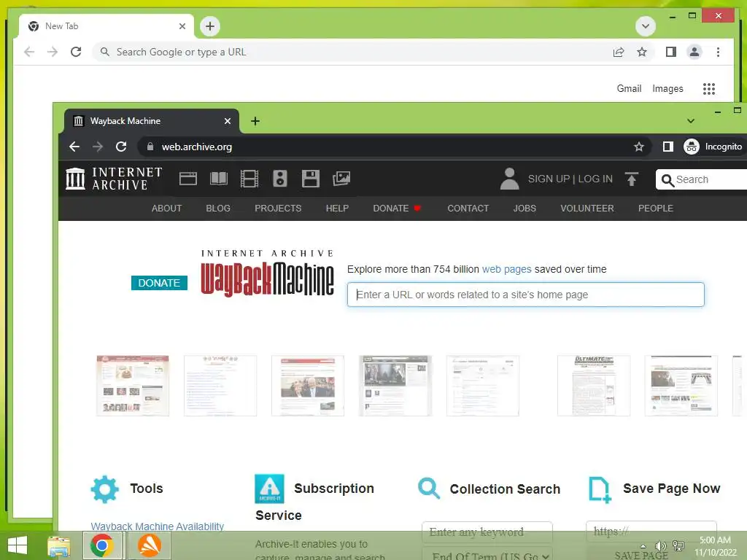Image resolution: width=747 pixels, height=560 pixels.
Task: Open BLOG in Archive menu
Action: point(218,209)
